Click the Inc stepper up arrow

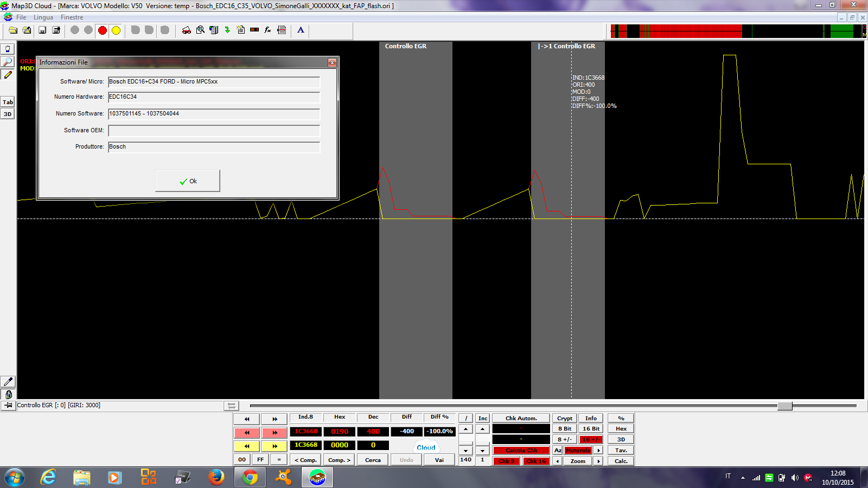(x=482, y=429)
